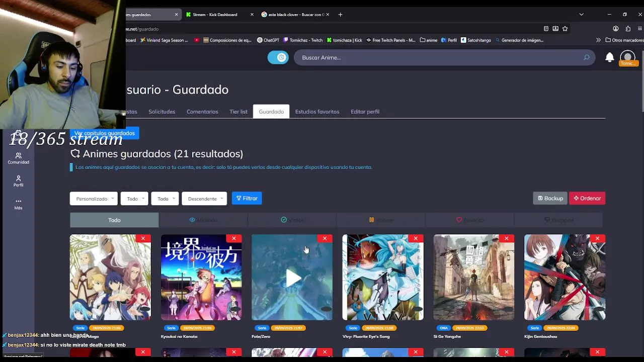Play the Fate/Zero card thumbnail
Image resolution: width=644 pixels, height=362 pixels.
(292, 278)
